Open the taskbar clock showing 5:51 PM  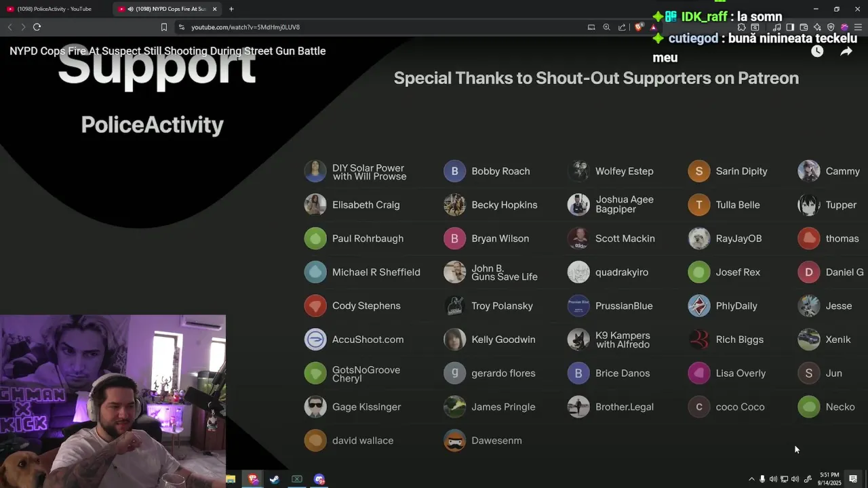829,479
